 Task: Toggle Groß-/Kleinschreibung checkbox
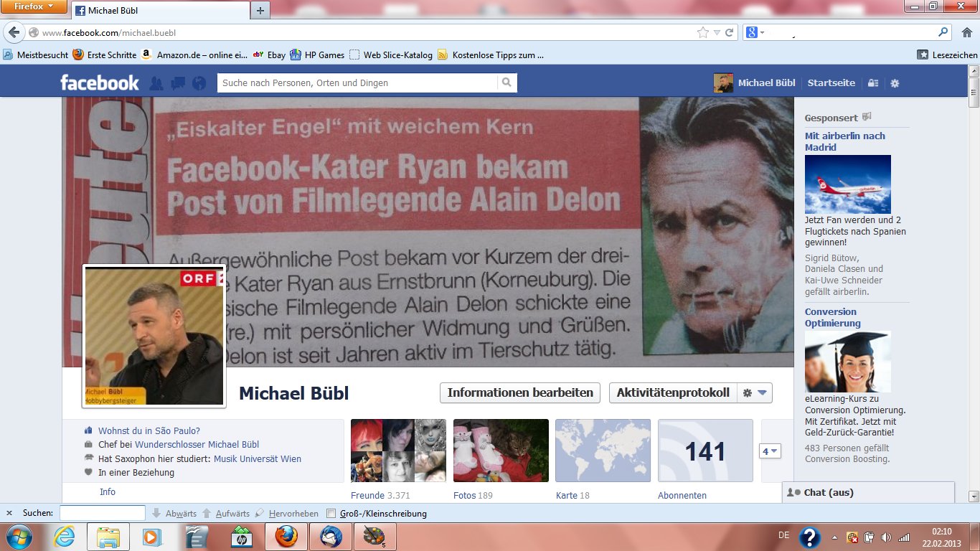click(331, 514)
